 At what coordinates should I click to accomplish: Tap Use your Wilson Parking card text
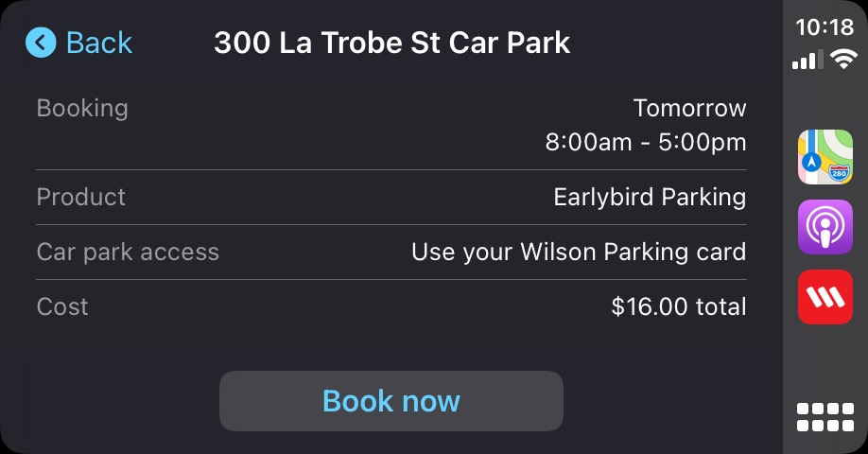tap(579, 252)
